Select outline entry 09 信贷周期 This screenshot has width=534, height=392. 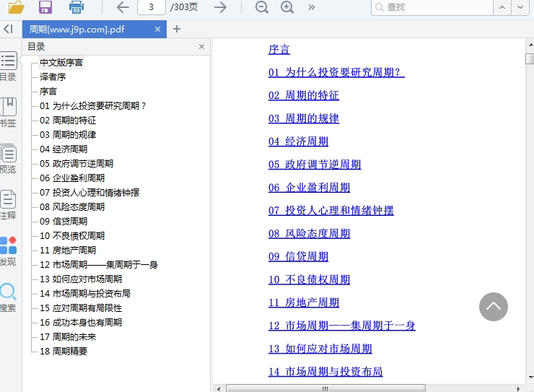(64, 222)
